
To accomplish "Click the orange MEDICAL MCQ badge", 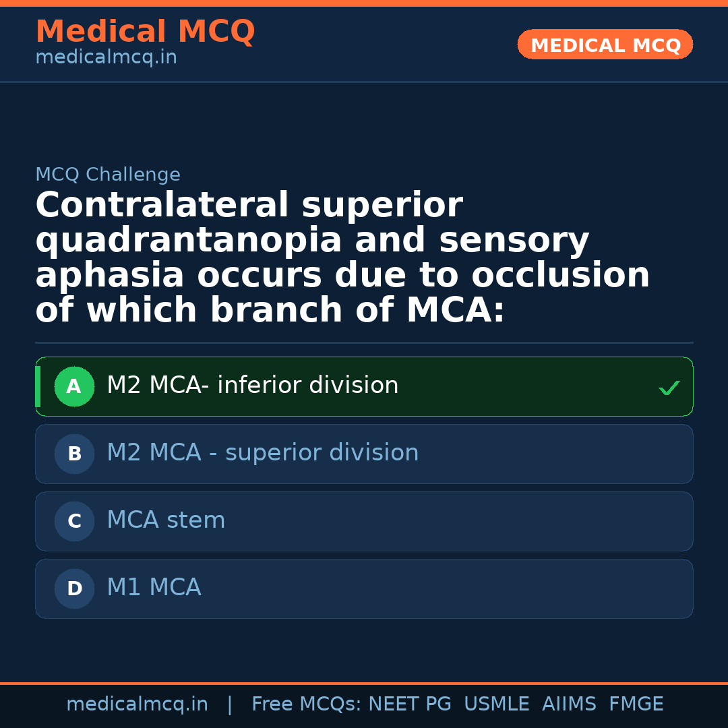I will 605,44.
